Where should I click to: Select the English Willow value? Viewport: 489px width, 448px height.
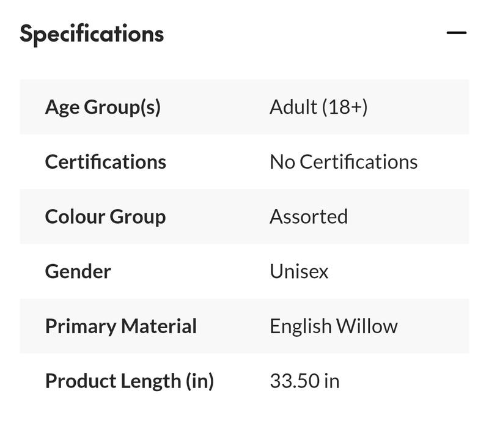[334, 326]
